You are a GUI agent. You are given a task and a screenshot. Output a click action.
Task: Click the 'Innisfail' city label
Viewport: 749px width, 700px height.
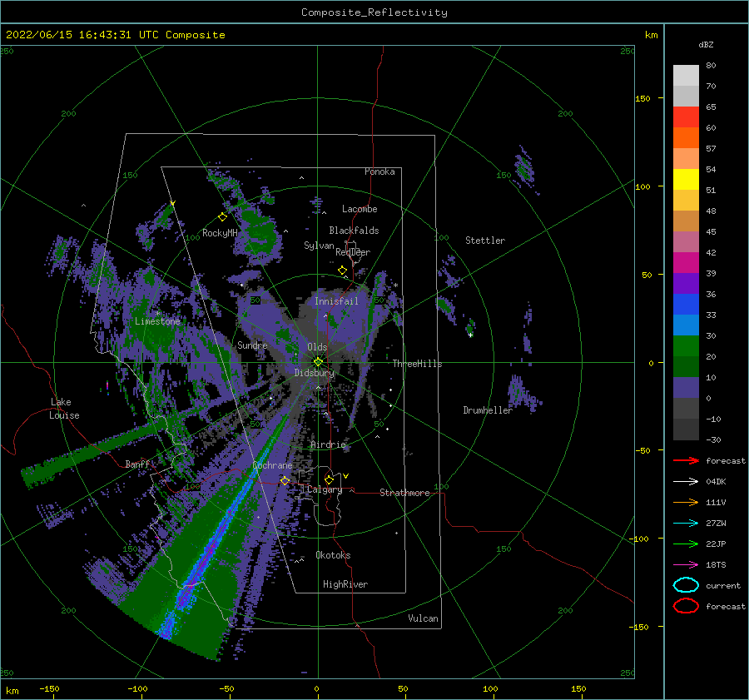pyautogui.click(x=336, y=301)
